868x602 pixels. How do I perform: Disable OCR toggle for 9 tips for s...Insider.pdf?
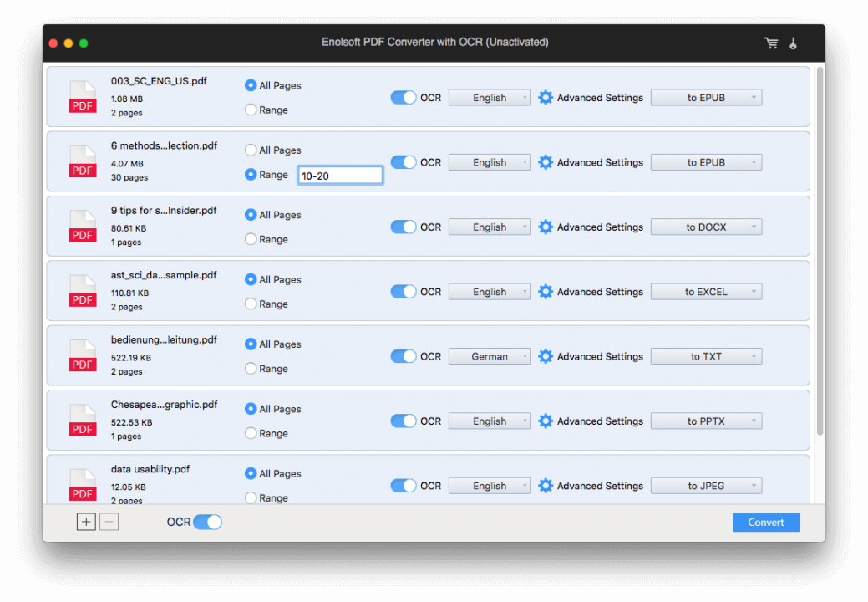point(404,227)
